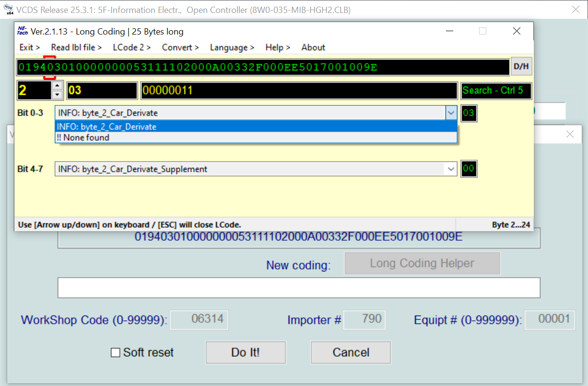Minimize the Long Coding window
The width and height of the screenshot is (588, 386).
pos(449,31)
